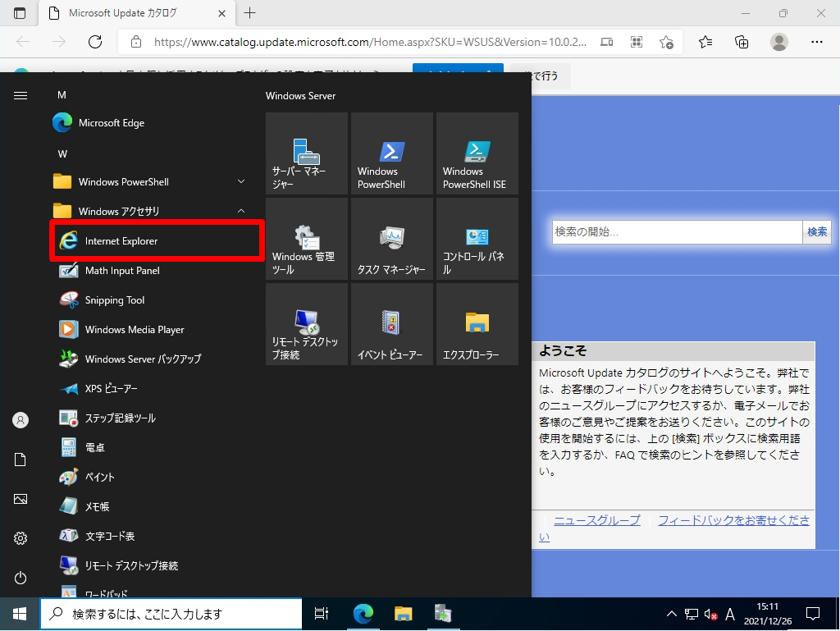Open Task View on the taskbar
This screenshot has height=631, width=840.
322,614
